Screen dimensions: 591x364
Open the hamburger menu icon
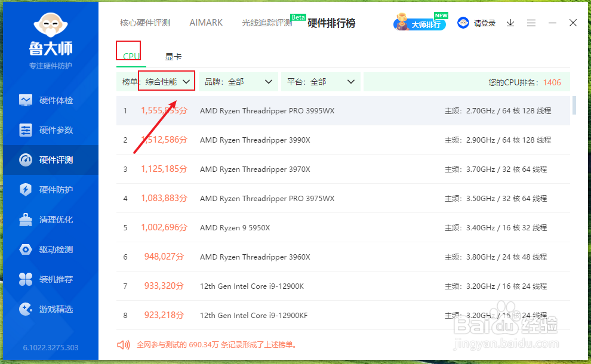(x=531, y=23)
